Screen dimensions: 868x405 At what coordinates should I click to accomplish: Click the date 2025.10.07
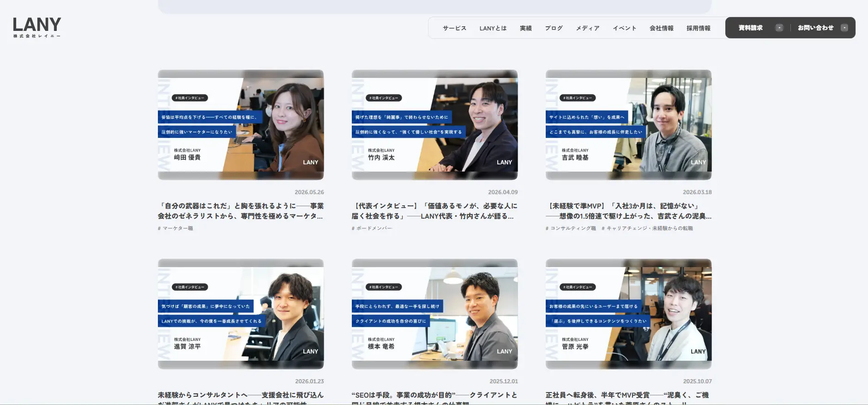tap(698, 381)
